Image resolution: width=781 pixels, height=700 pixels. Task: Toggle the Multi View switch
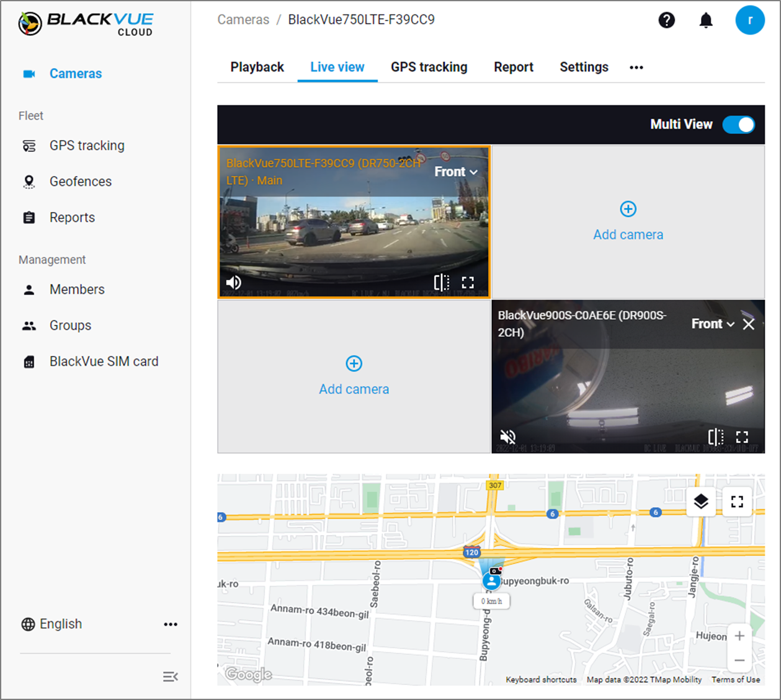point(739,125)
